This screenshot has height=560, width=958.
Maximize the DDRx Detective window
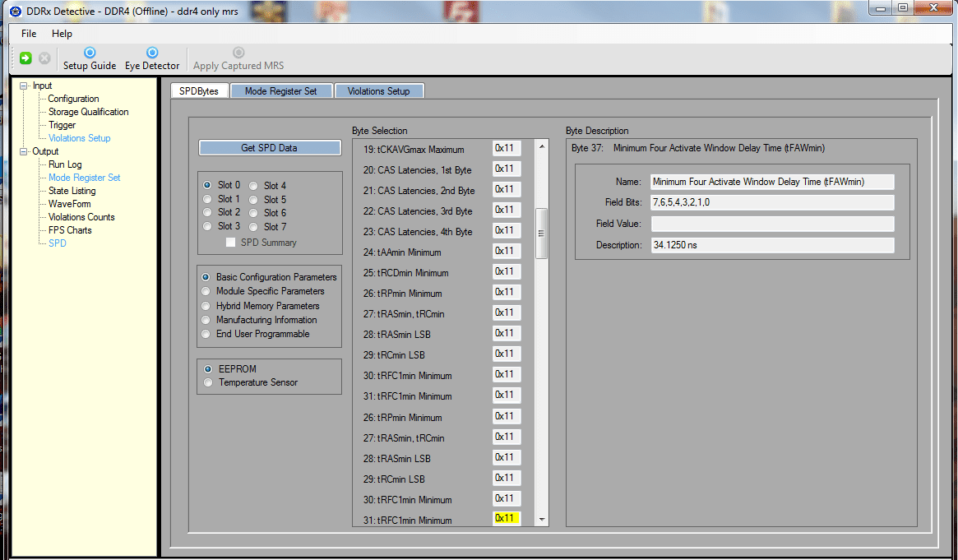point(902,8)
